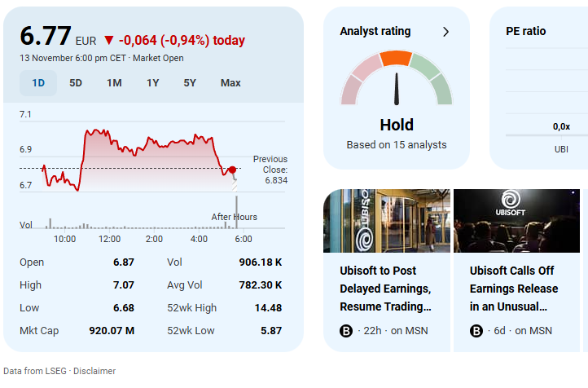Click the Ubisoft storefront news thumbnail

pyautogui.click(x=386, y=221)
